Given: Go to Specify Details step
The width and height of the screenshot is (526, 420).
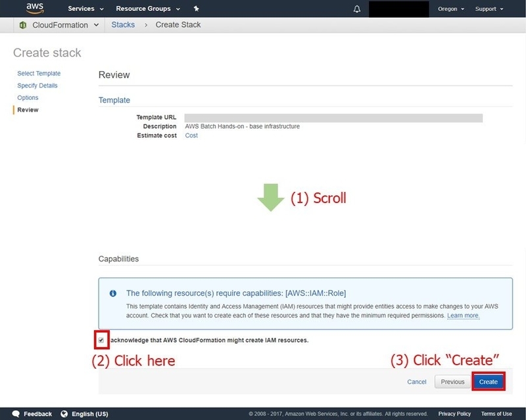Looking at the screenshot, I should point(37,85).
